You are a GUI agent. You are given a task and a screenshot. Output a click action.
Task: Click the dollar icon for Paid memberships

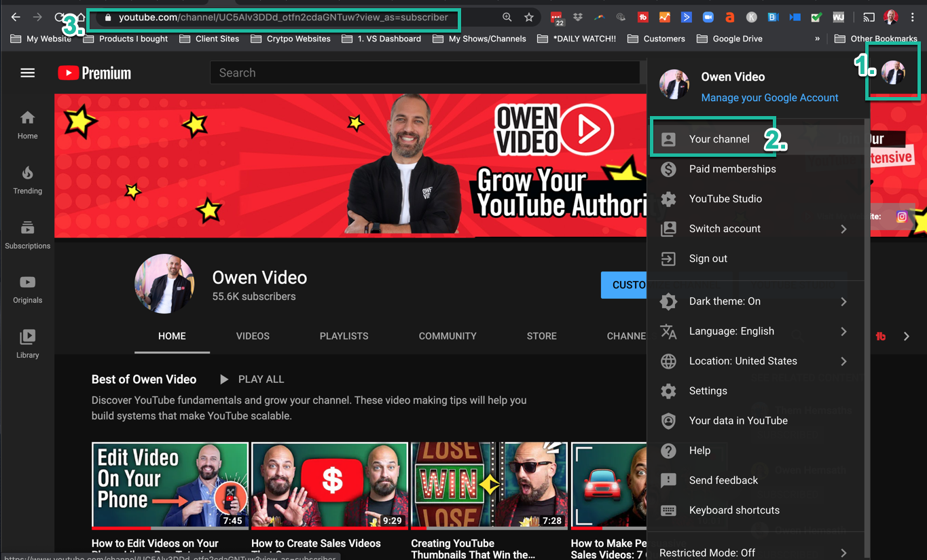point(668,169)
